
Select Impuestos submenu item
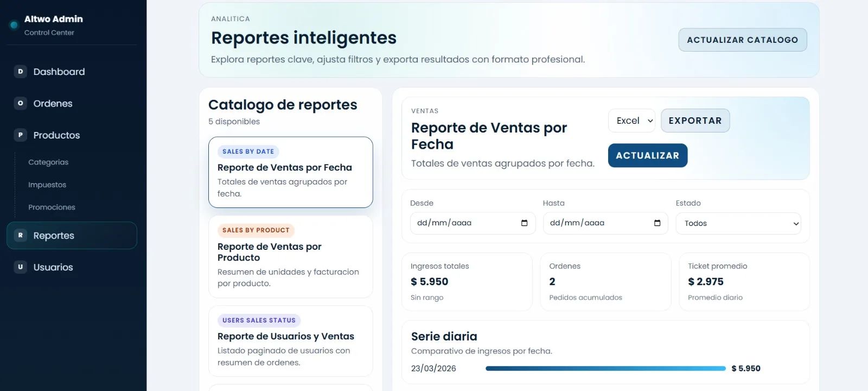click(47, 185)
